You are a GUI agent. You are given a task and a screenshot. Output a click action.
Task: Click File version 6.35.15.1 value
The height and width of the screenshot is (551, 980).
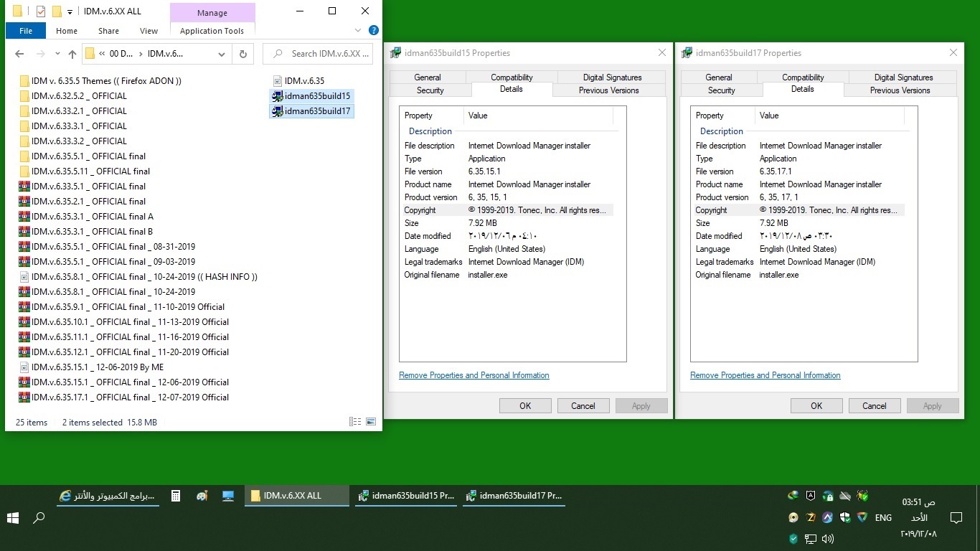click(484, 171)
